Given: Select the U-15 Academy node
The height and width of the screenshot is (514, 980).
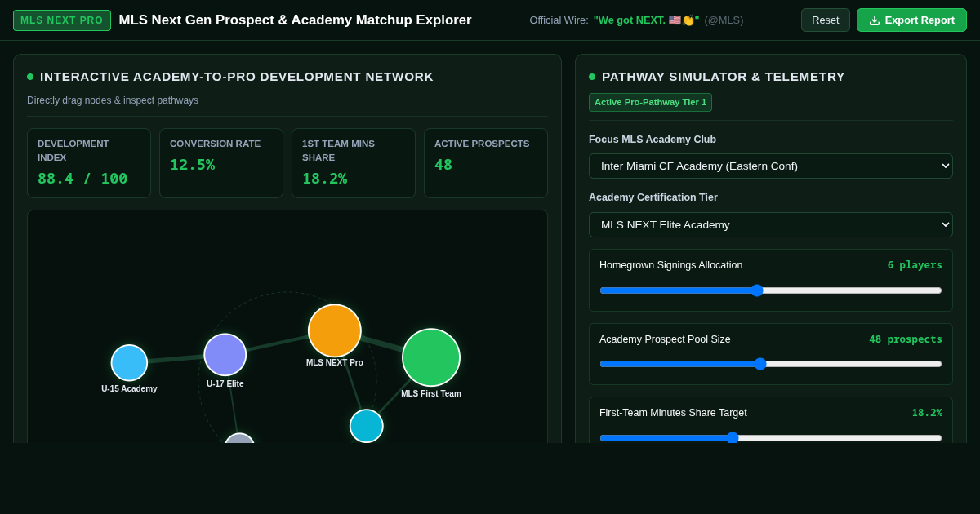Looking at the screenshot, I should click(x=129, y=363).
